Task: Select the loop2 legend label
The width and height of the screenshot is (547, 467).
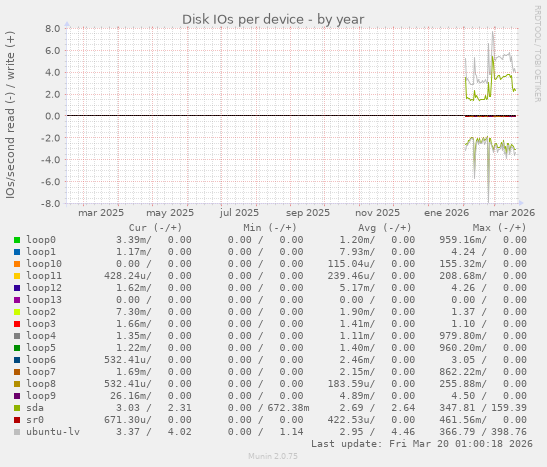Action: (x=41, y=312)
